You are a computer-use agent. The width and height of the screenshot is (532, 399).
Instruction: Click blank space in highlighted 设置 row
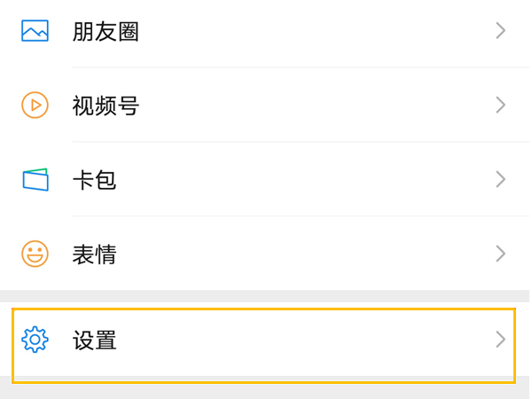tap(310, 340)
